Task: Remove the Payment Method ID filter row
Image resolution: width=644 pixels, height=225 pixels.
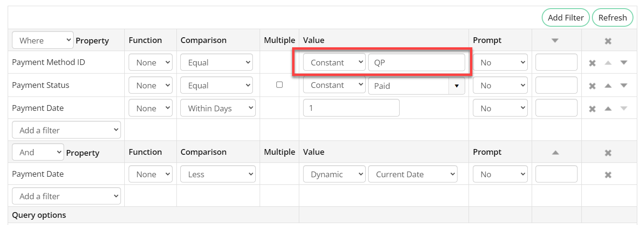Action: [592, 63]
